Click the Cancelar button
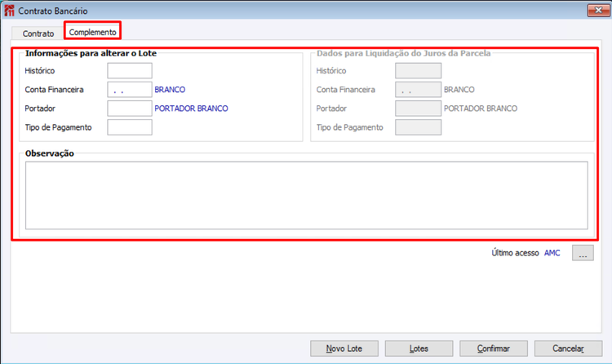 click(568, 348)
